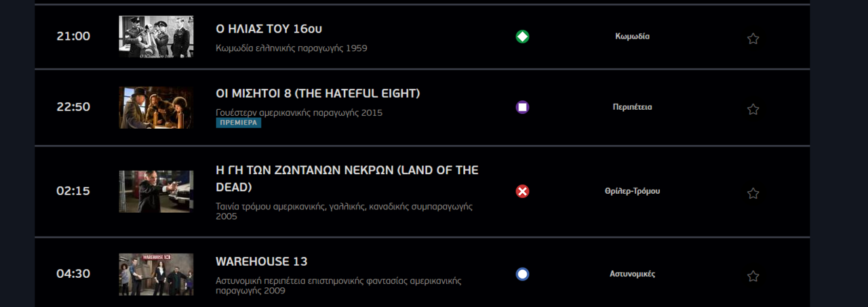Favorite Ο Ηλίας του 16ου with star
The image size is (868, 307).
click(753, 39)
